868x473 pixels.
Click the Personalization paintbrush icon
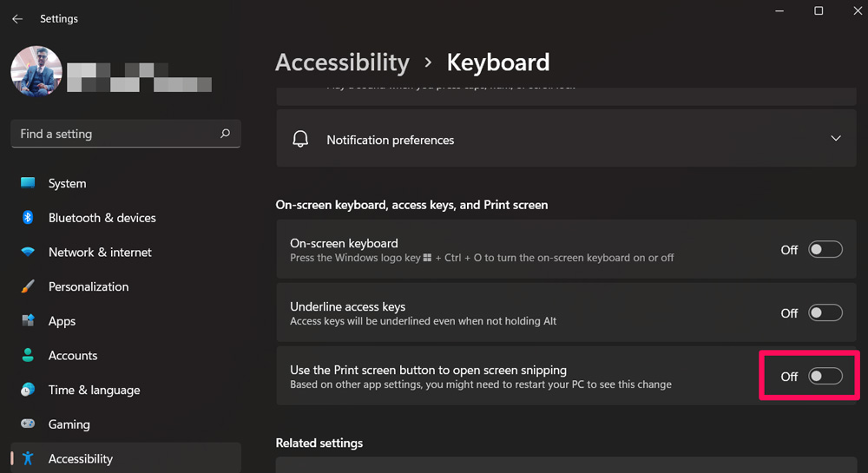coord(28,286)
